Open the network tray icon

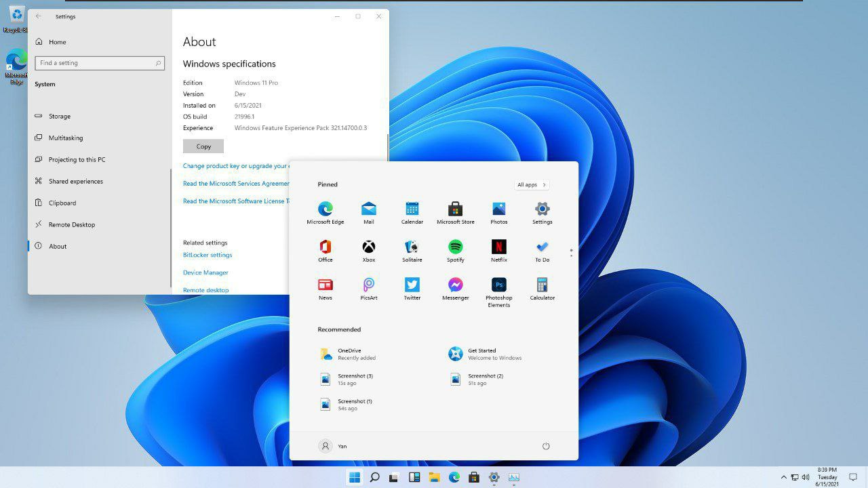coord(795,477)
